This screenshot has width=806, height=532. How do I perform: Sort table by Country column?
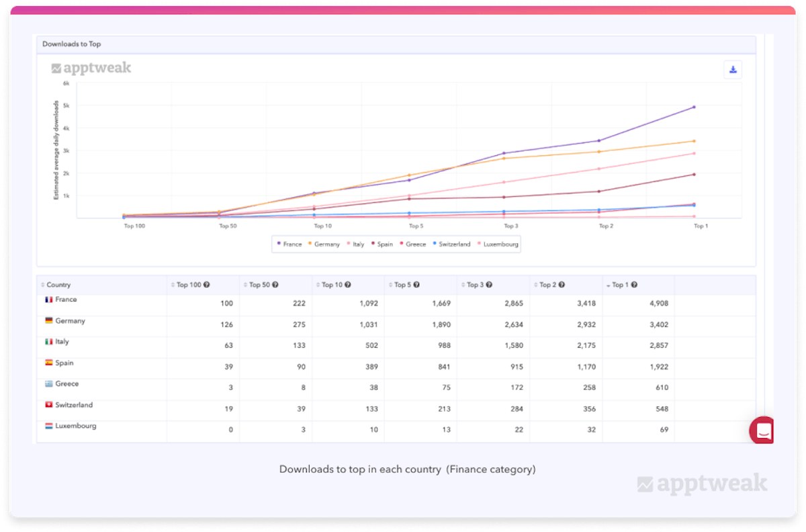pos(58,285)
